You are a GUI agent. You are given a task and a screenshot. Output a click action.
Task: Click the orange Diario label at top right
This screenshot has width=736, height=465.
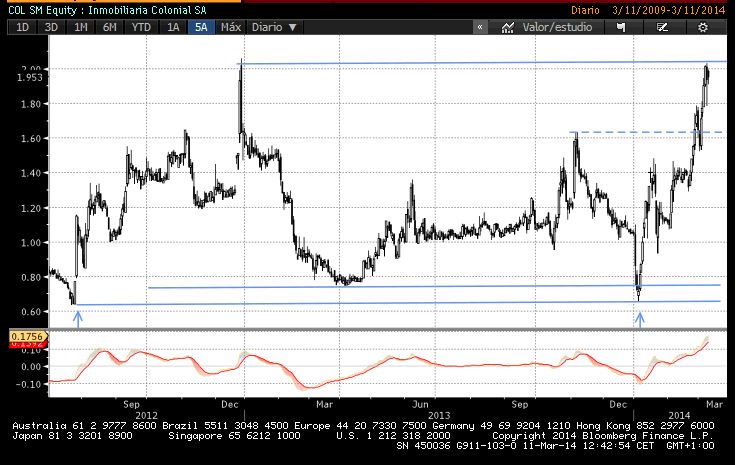585,10
